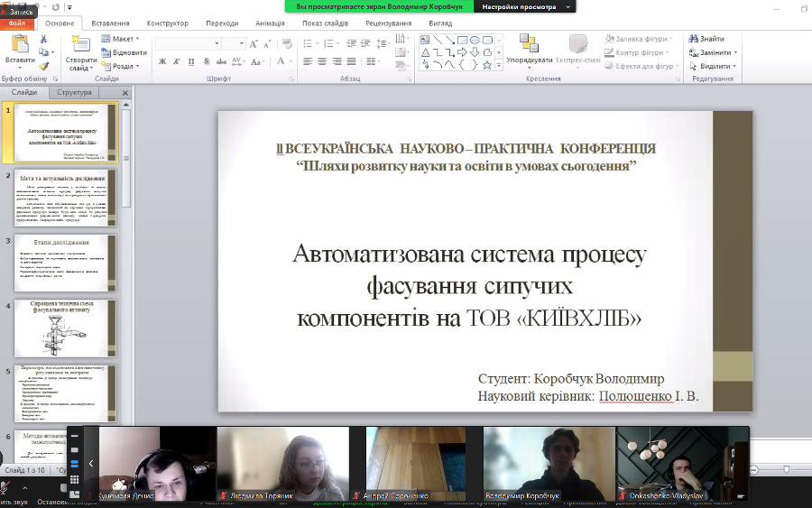Switch to the Рецензування tab
The image size is (812, 508).
coord(388,23)
